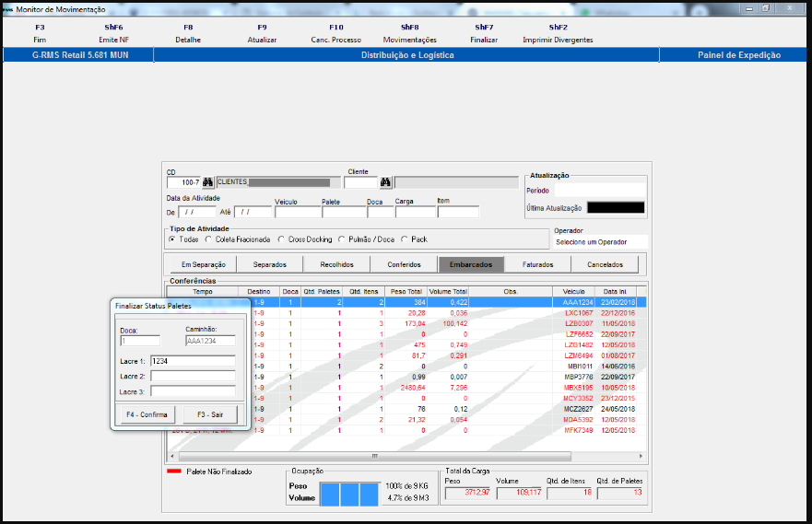Focus the Lacre 1 field

[193, 361]
